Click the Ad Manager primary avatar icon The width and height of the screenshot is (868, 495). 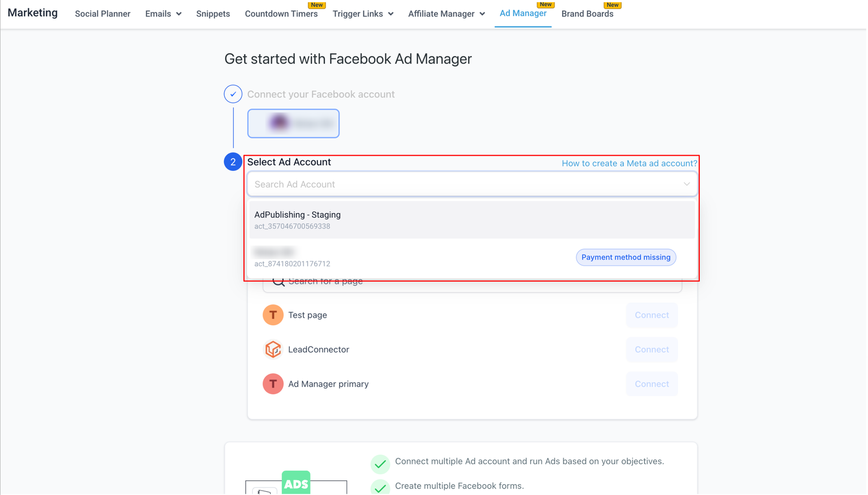coord(273,384)
